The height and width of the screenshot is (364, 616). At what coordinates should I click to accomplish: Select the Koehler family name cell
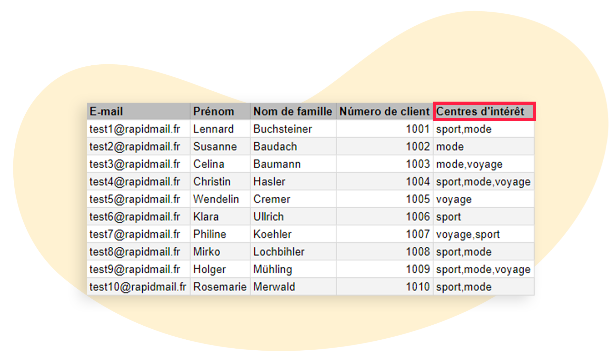click(272, 234)
